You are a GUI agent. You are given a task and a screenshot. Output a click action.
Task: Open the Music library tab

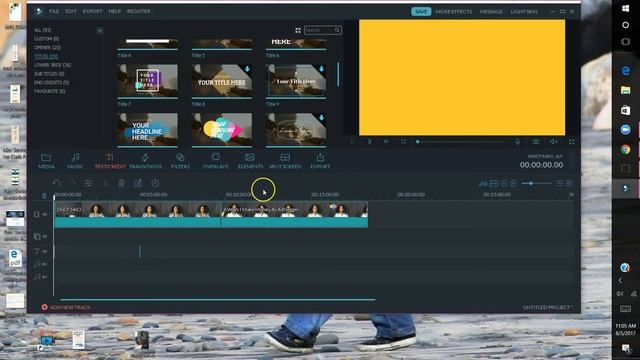tap(75, 161)
